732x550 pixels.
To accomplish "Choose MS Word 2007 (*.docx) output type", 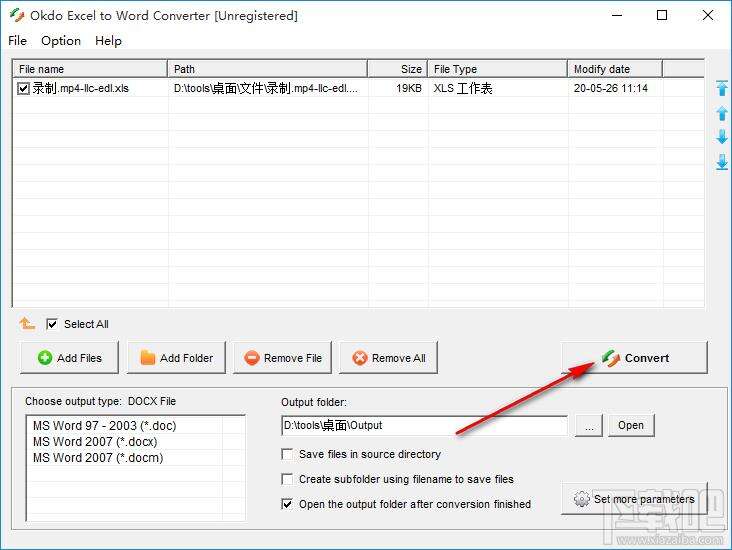I will [x=95, y=442].
